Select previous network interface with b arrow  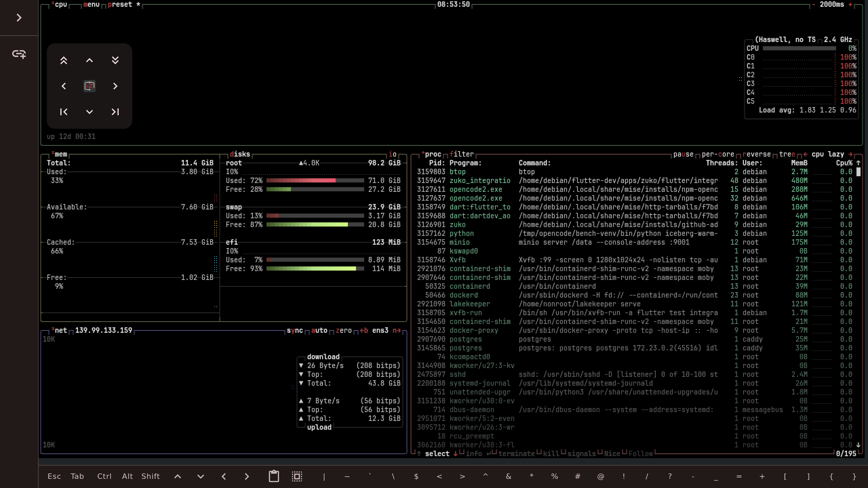pos(364,330)
